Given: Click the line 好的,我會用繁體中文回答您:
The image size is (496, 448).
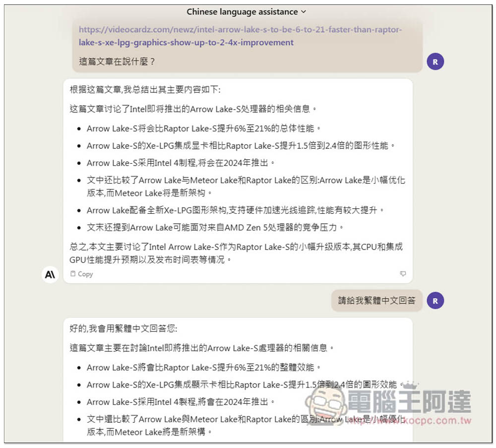Looking at the screenshot, I should click(124, 328).
